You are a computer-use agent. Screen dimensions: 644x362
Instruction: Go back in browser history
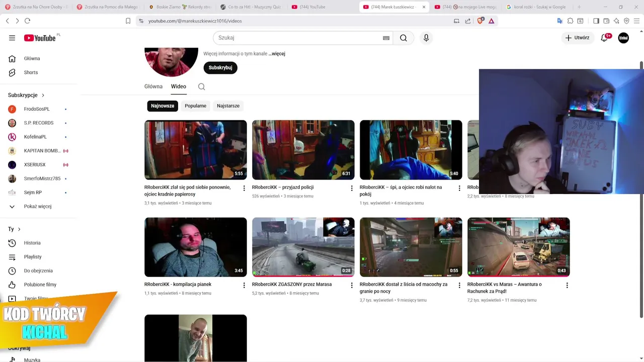7,21
